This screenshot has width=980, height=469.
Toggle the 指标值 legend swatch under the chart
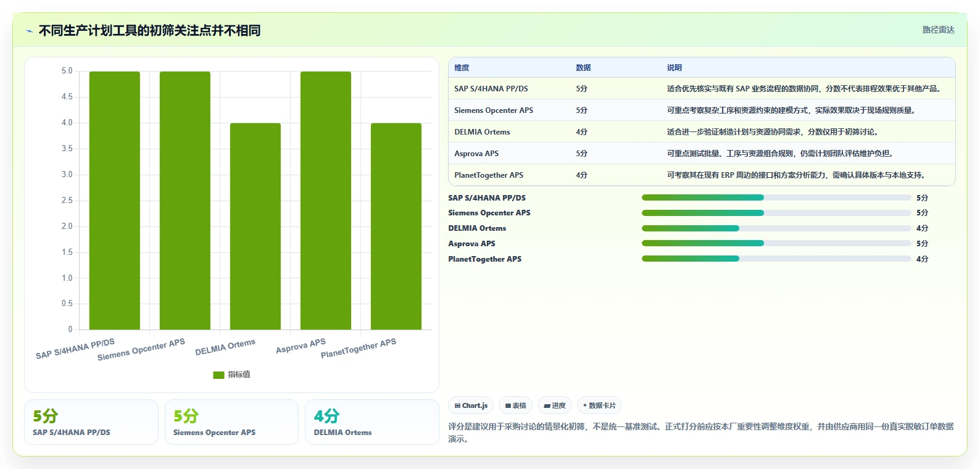(218, 375)
